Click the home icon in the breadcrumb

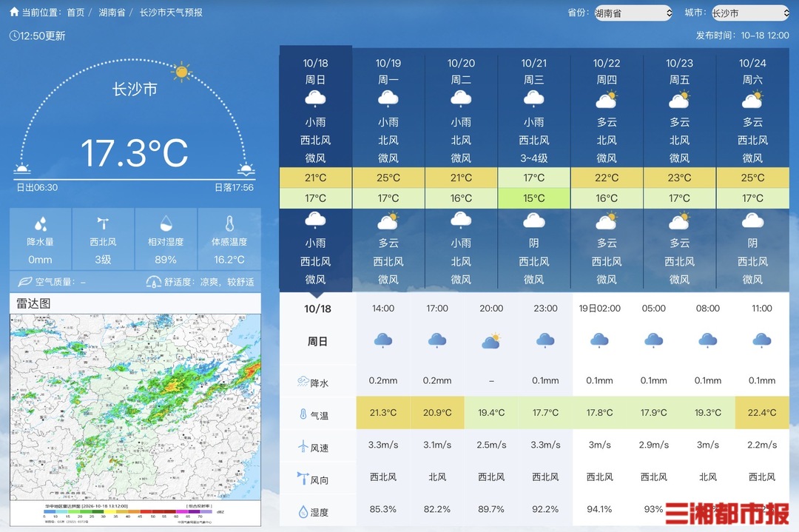[14, 12]
